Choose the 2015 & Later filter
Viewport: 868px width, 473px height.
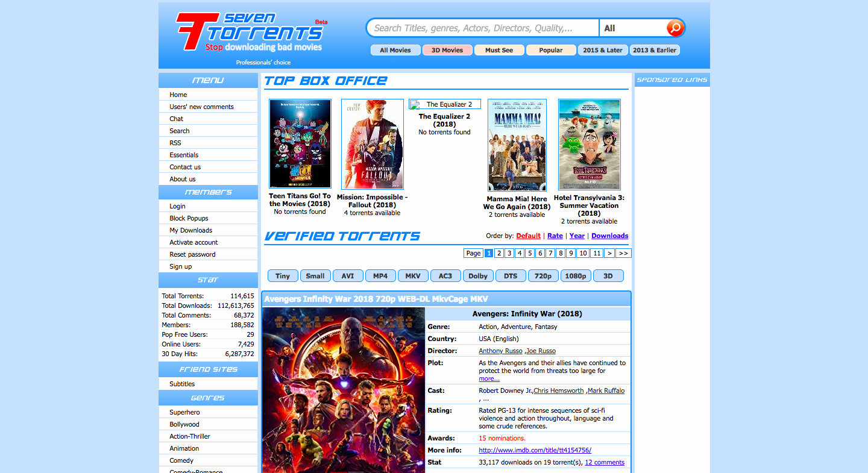click(x=603, y=50)
